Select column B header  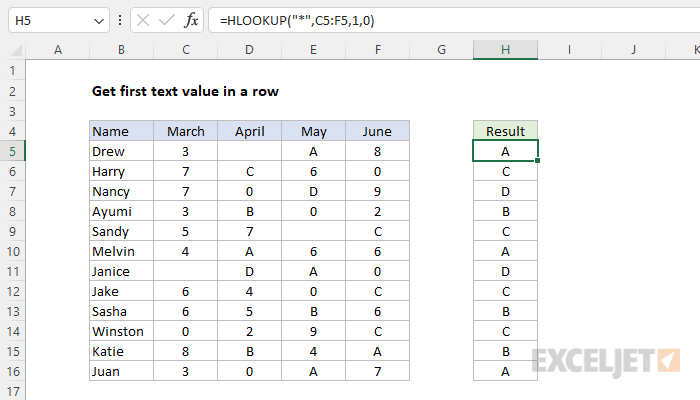point(121,50)
